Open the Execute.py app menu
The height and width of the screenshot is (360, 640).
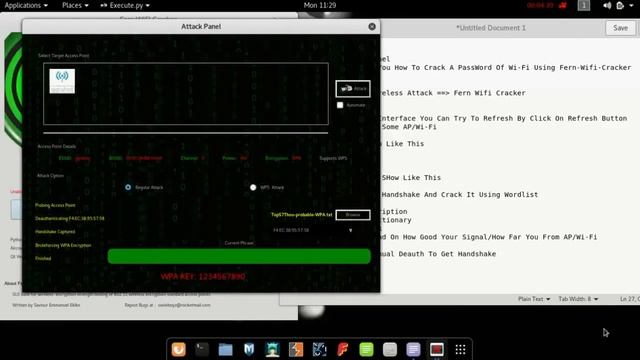pyautogui.click(x=125, y=5)
